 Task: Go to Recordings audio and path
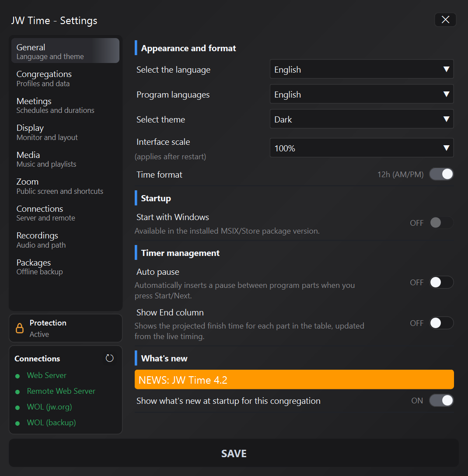(x=65, y=240)
